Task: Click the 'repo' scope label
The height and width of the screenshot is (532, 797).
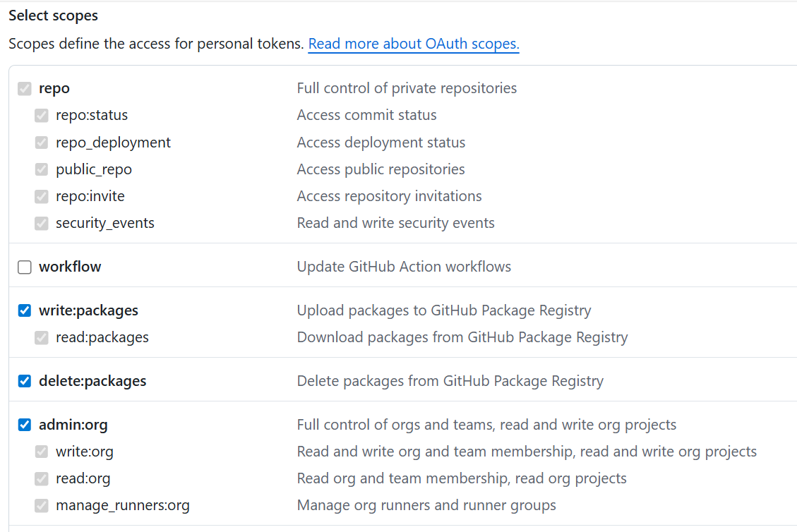Action: tap(54, 88)
